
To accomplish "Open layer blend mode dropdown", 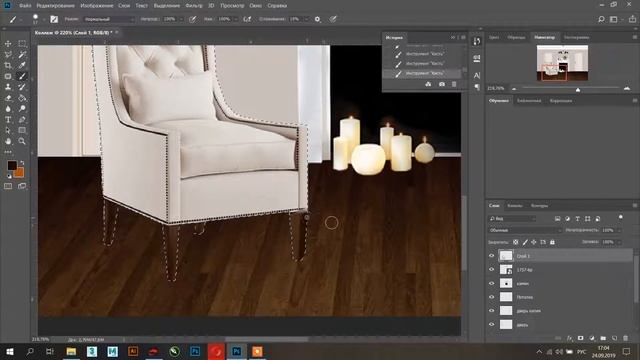I will 524,230.
